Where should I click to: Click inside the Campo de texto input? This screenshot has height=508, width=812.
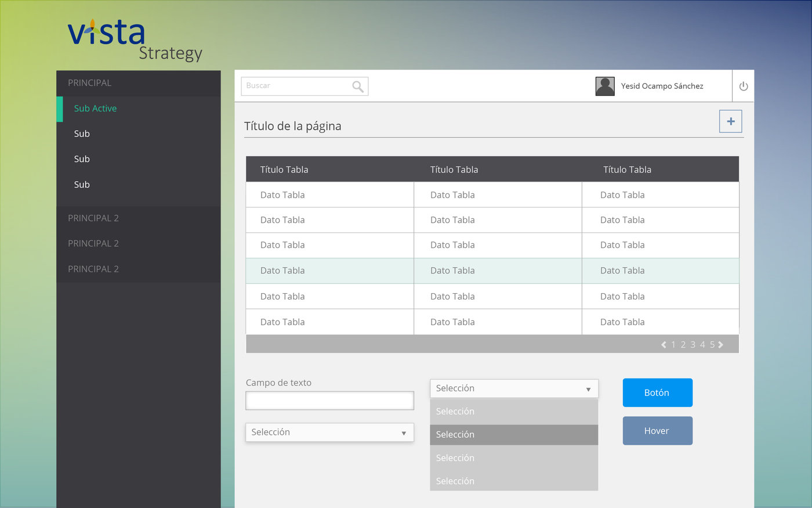click(x=329, y=400)
